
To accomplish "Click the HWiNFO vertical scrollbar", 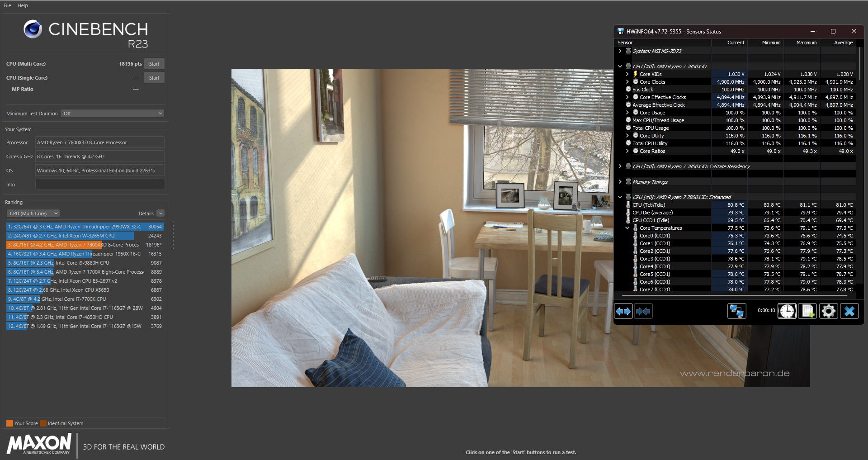I will pos(860,64).
